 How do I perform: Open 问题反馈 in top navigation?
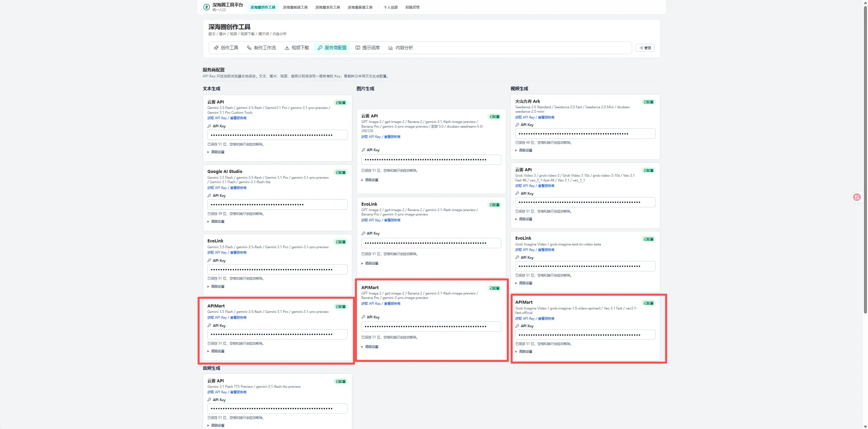click(x=412, y=7)
